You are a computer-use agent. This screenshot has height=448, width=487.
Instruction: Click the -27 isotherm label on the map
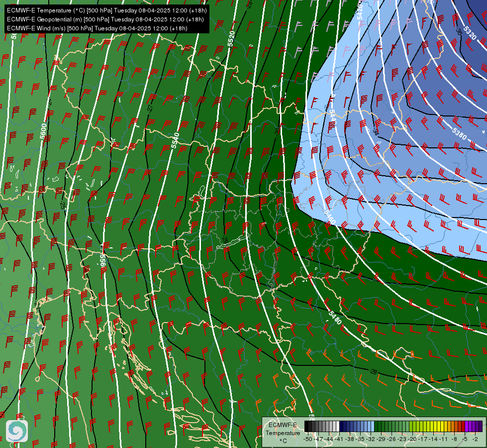click(x=150, y=108)
